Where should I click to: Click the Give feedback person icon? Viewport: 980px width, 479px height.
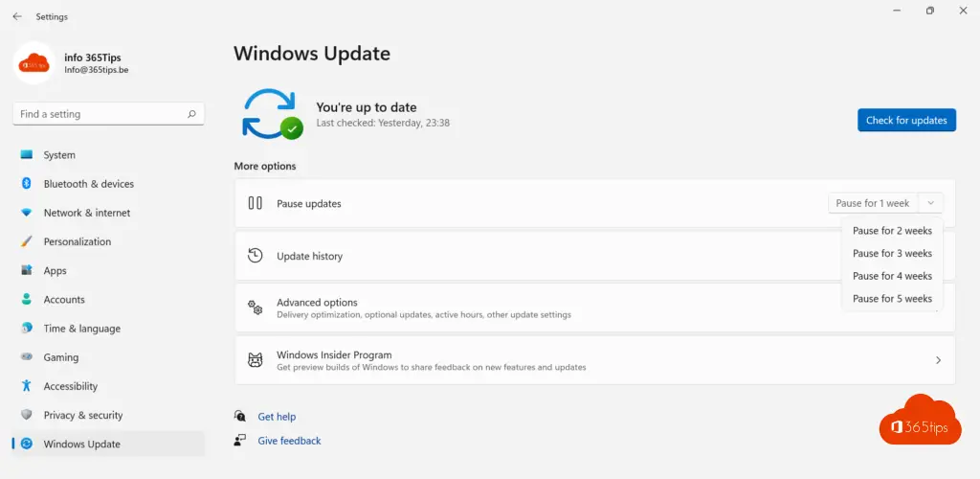point(240,441)
